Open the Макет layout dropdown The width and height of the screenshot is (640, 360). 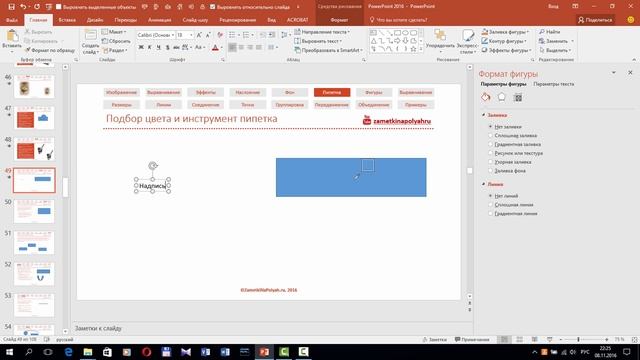[114, 32]
